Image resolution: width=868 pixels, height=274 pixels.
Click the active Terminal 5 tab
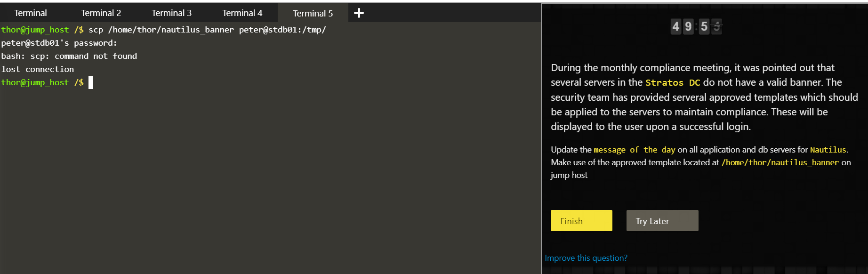pos(313,13)
